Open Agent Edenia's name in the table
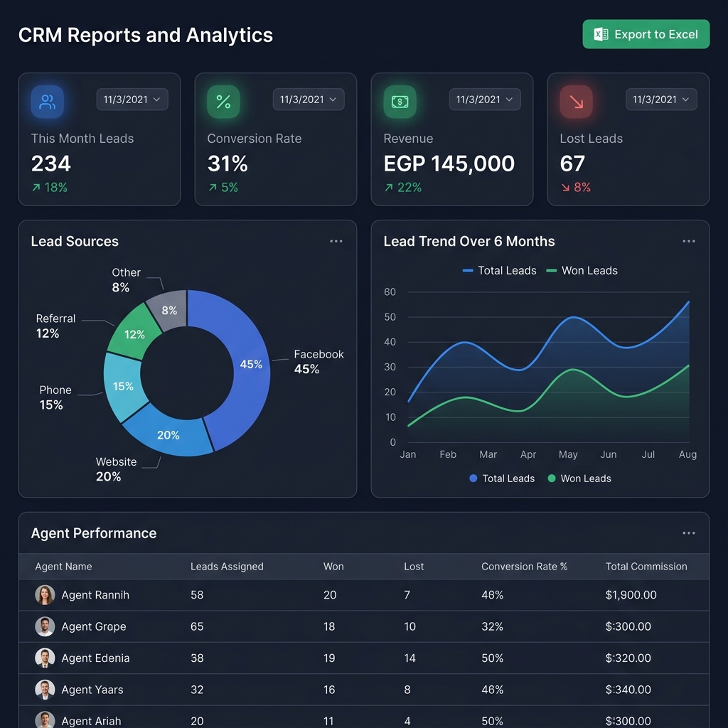 [96, 658]
